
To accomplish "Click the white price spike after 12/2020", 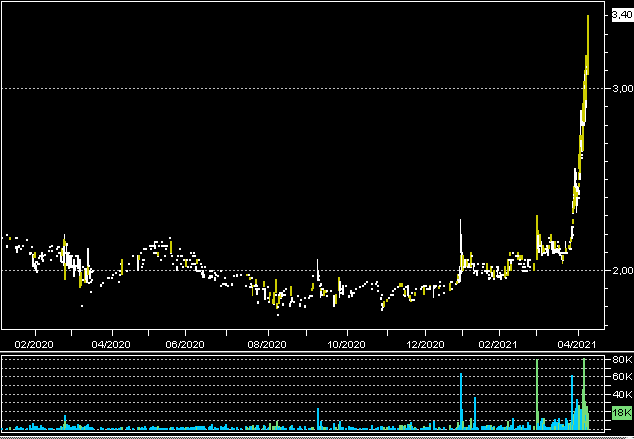I will [461, 235].
